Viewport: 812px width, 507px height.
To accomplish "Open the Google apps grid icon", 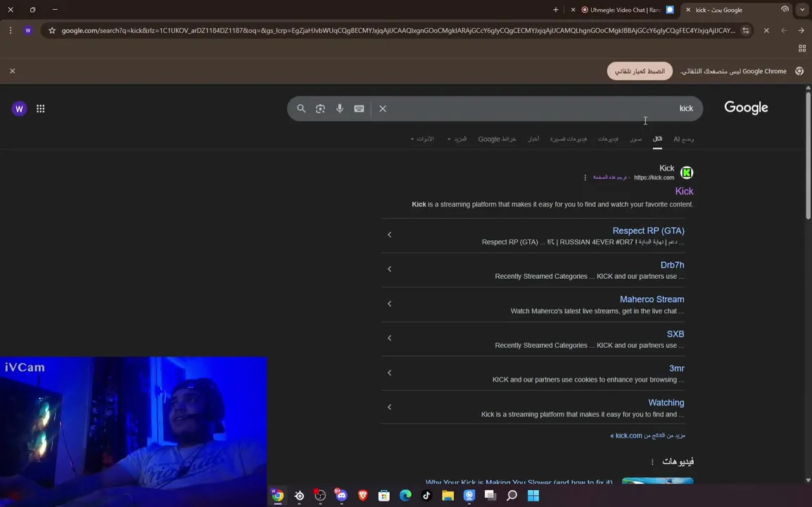I will [40, 108].
